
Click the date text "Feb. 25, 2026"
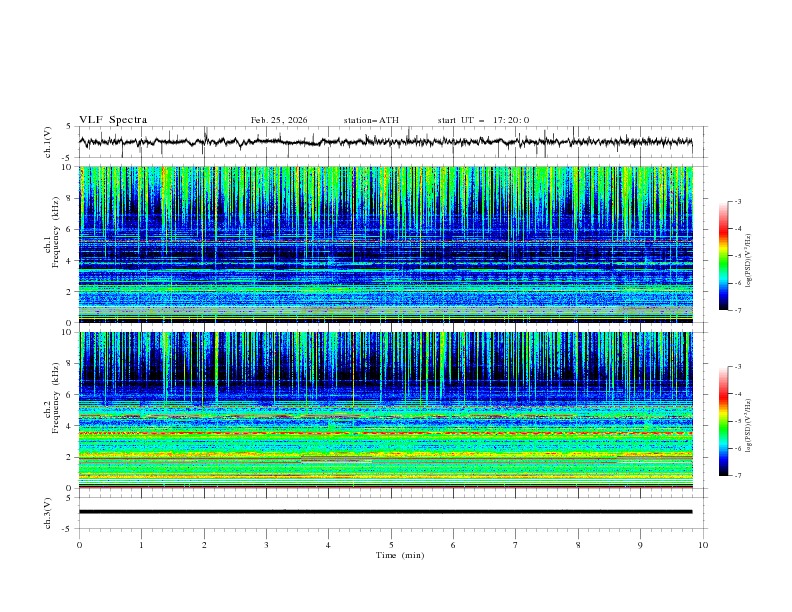click(279, 120)
